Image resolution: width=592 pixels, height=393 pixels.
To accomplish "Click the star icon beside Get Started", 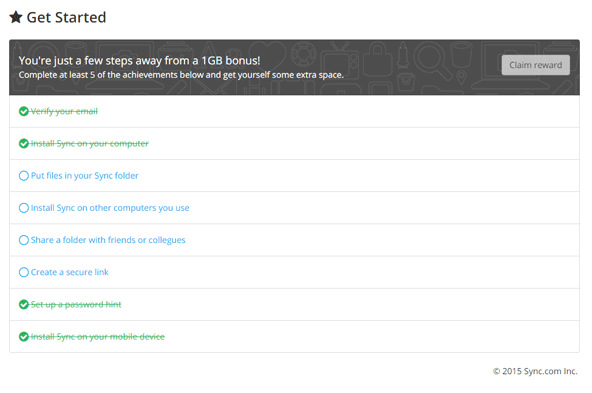I will point(16,17).
